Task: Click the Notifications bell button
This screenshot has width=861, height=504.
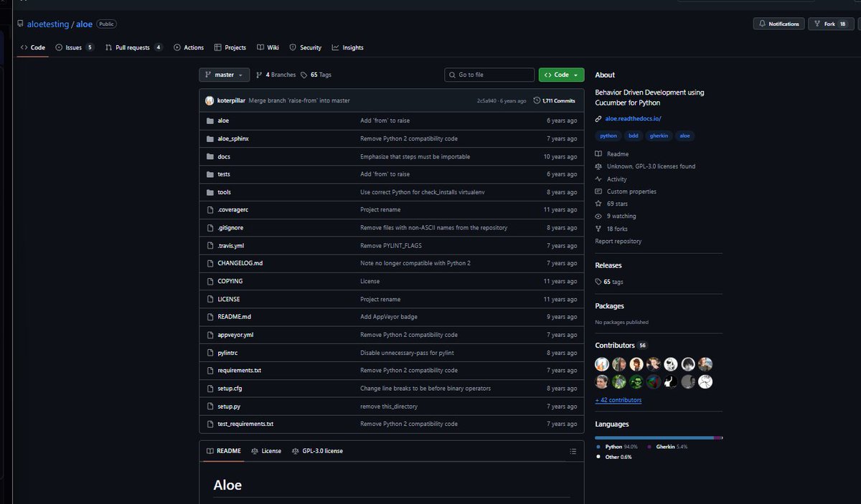Action: pyautogui.click(x=778, y=24)
